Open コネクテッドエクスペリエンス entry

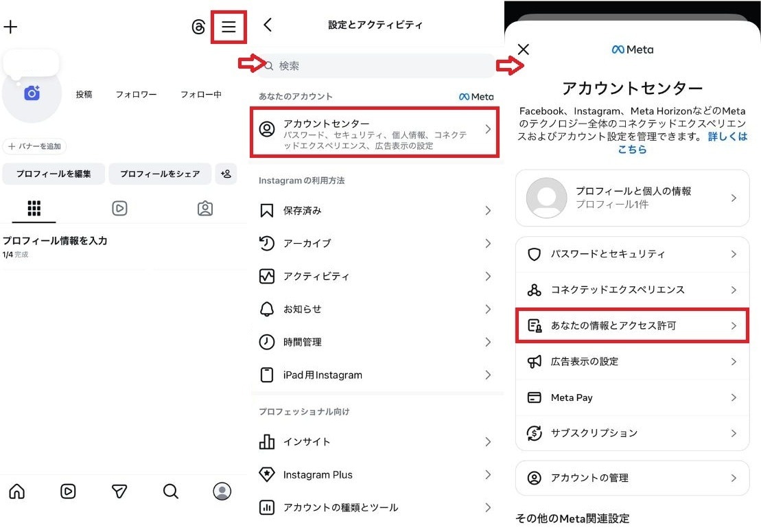[x=633, y=290]
